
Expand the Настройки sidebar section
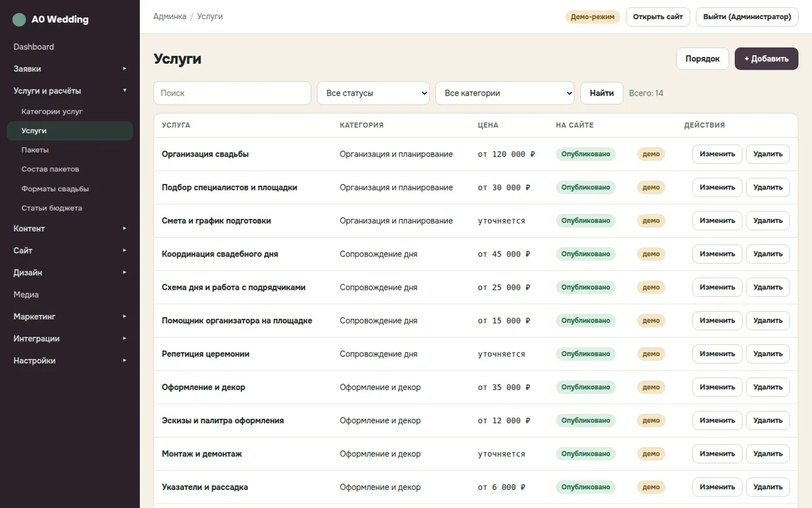pyautogui.click(x=70, y=361)
